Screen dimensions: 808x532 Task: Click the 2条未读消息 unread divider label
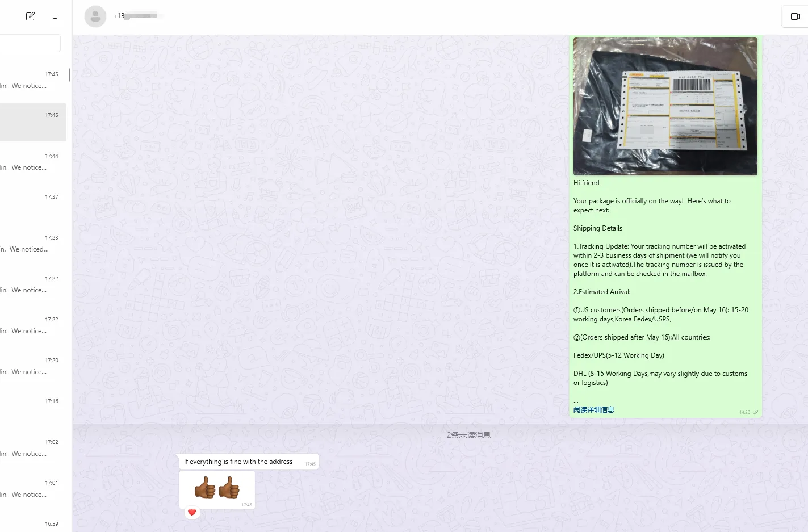point(468,435)
